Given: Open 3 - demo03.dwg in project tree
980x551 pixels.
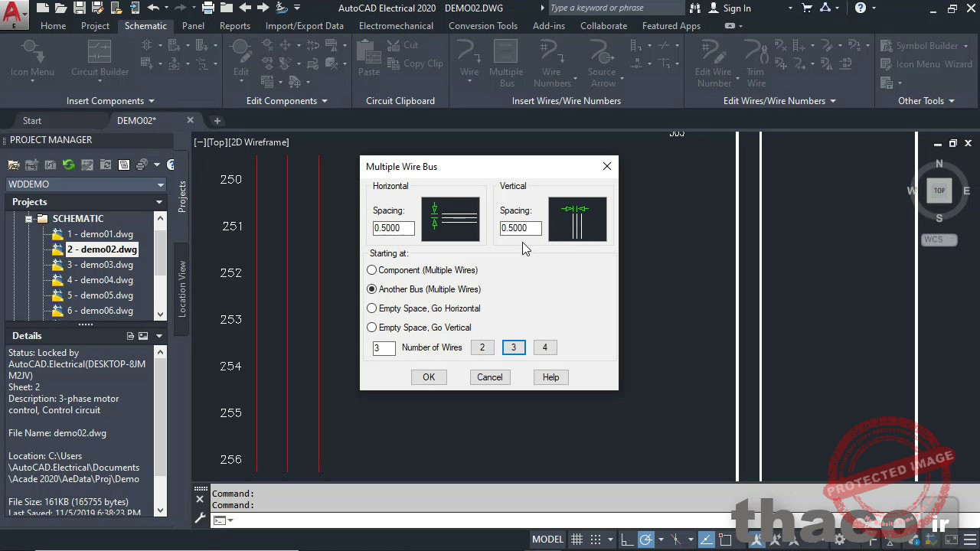Looking at the screenshot, I should coord(100,265).
